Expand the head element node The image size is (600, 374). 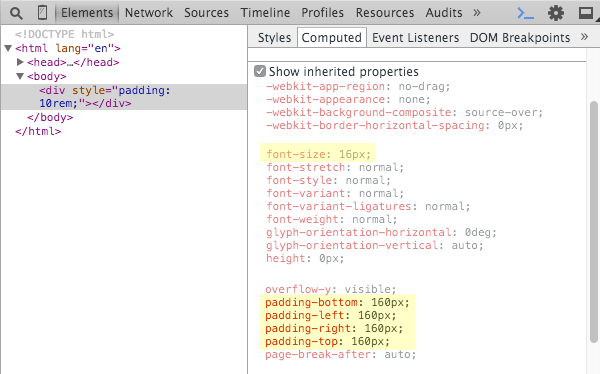pos(20,62)
